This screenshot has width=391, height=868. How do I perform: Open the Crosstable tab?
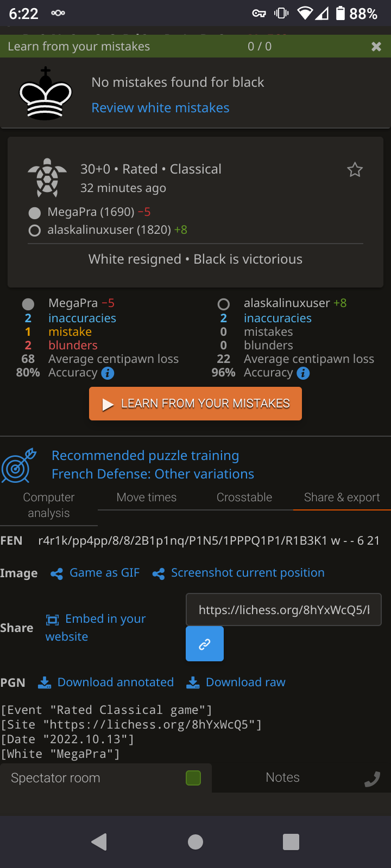[244, 497]
